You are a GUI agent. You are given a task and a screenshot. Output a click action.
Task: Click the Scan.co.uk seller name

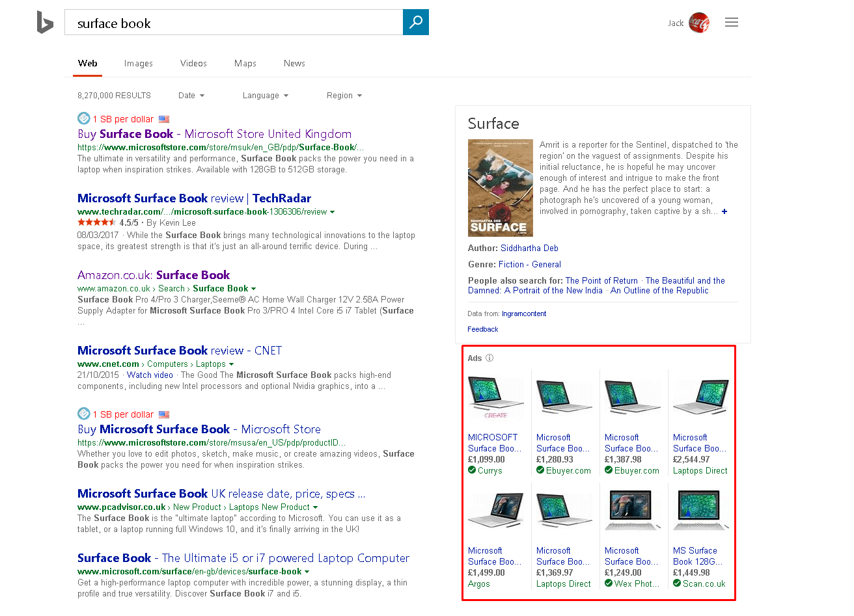[704, 584]
